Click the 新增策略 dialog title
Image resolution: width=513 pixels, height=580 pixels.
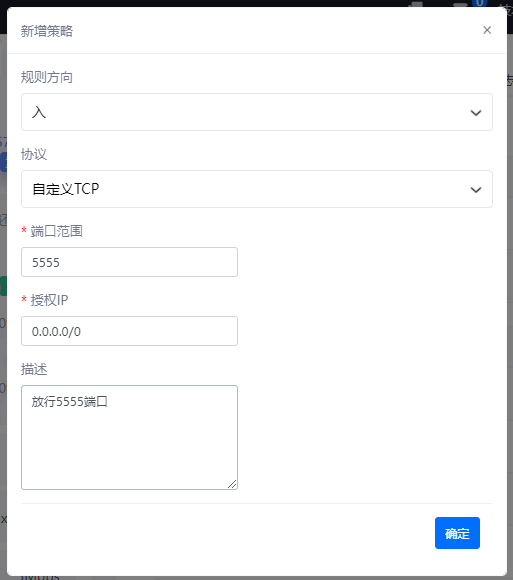pyautogui.click(x=47, y=31)
